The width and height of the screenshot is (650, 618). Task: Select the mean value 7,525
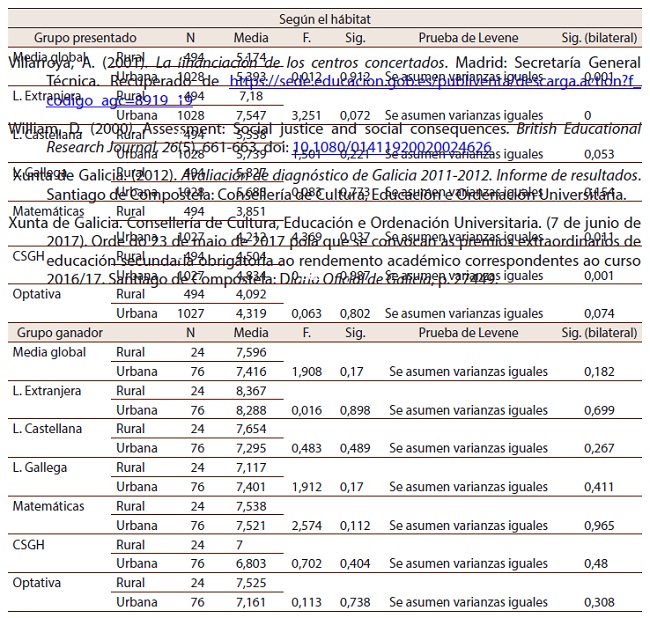[251, 583]
